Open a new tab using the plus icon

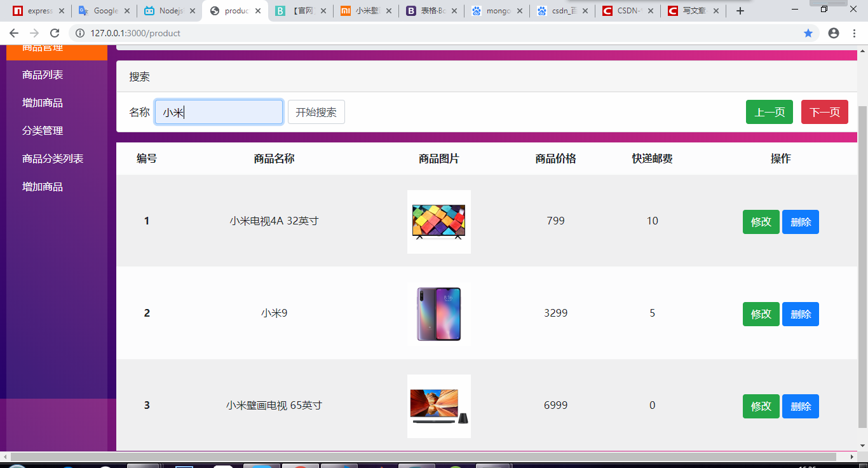coord(739,10)
